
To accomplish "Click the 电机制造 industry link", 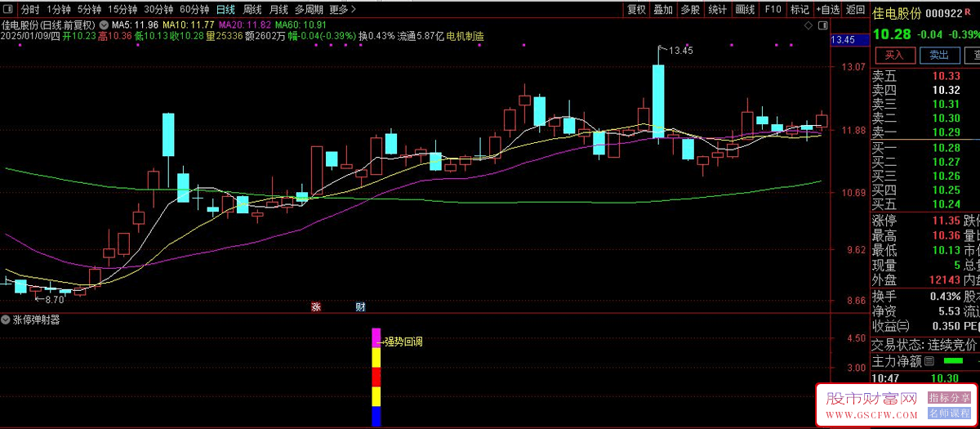I will 465,37.
